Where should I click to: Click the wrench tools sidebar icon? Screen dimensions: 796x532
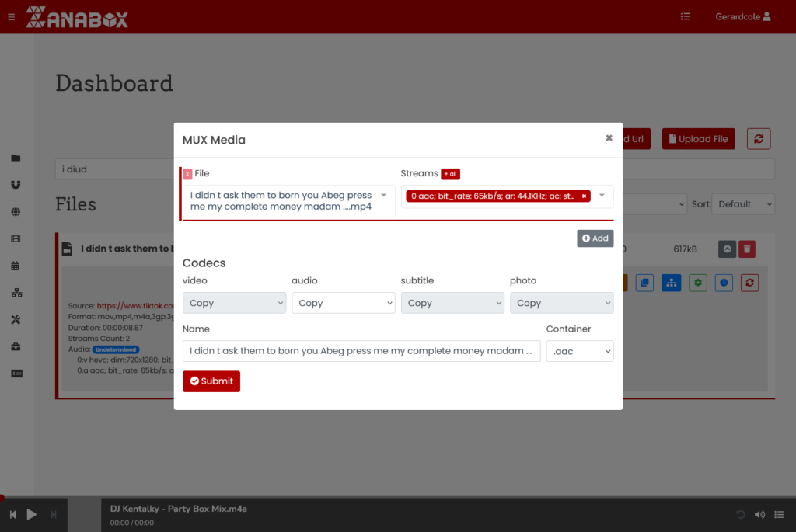(x=16, y=320)
